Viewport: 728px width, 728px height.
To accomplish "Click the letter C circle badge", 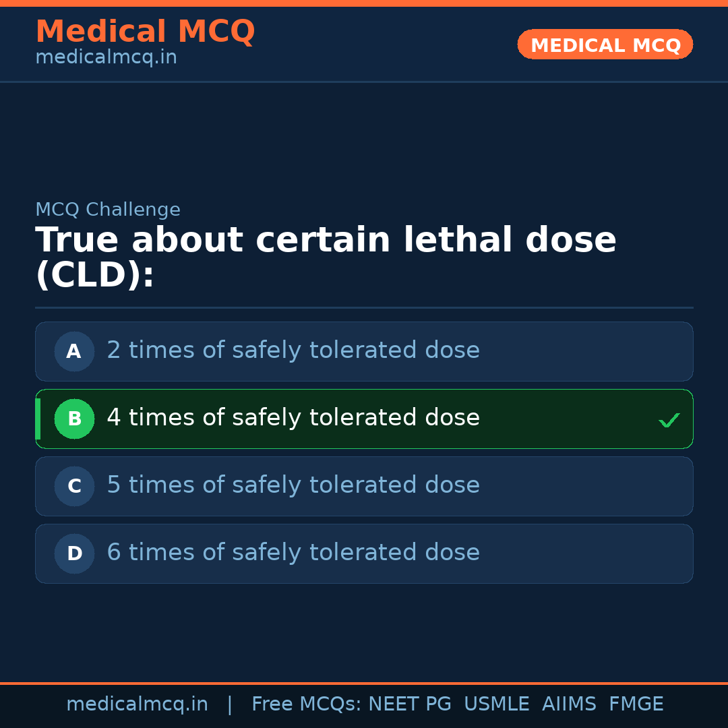I will 74,486.
